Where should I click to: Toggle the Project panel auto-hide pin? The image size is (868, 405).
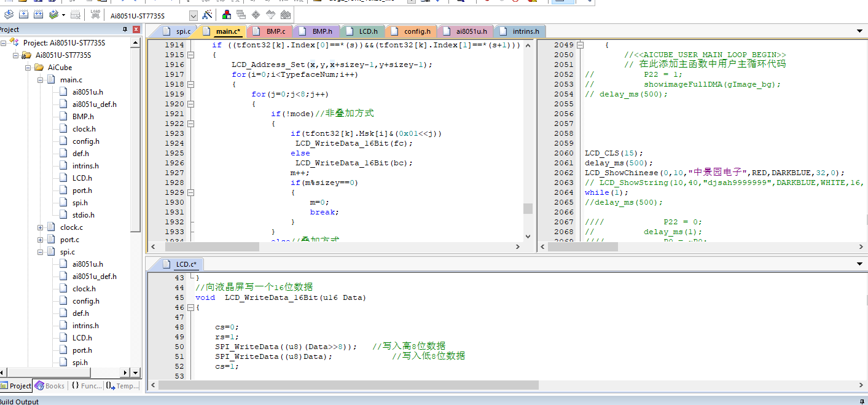pos(125,29)
